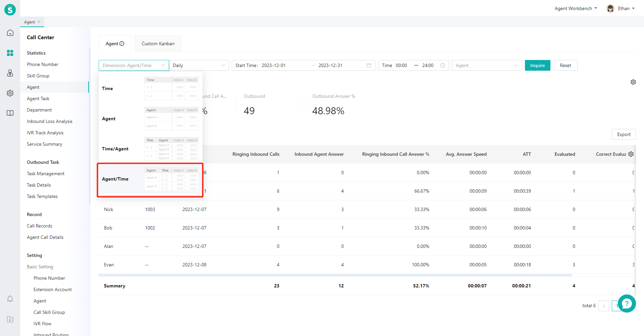
Task: Collapse the Basic Setting group
Action: pyautogui.click(x=40, y=267)
